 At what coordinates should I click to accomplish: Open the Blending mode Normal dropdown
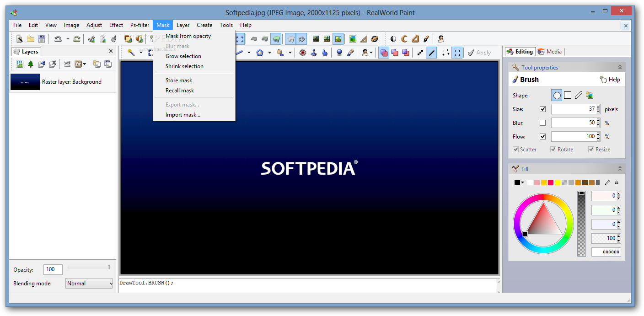[89, 284]
